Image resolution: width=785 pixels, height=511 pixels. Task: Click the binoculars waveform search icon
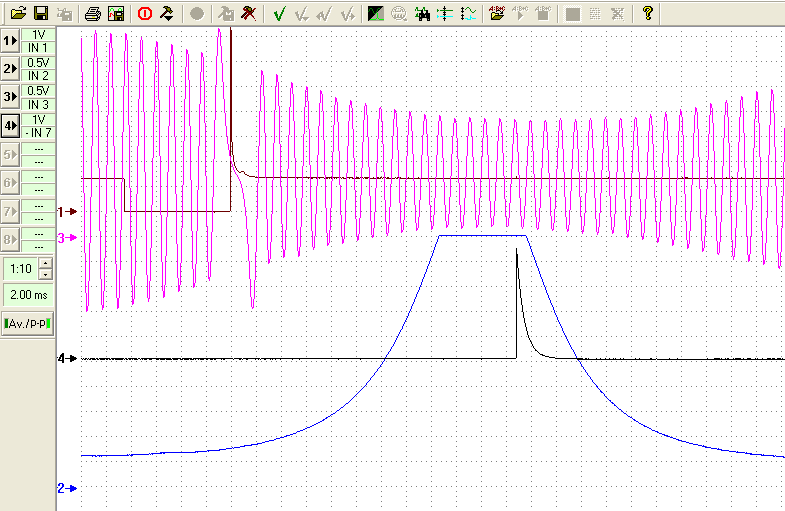point(422,14)
